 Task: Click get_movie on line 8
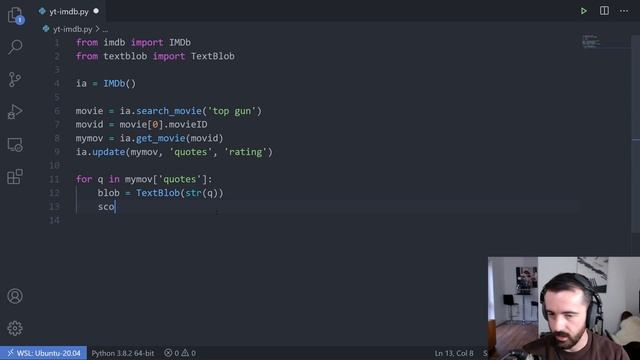tap(160, 138)
